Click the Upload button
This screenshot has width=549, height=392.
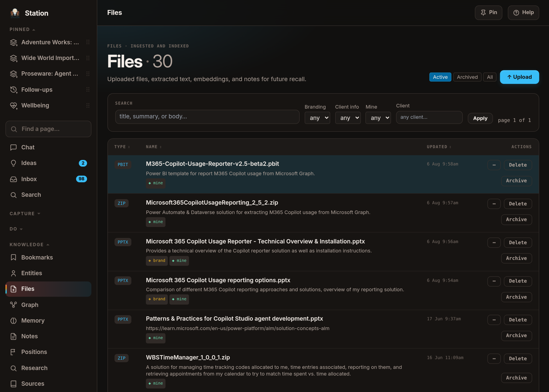coord(519,77)
